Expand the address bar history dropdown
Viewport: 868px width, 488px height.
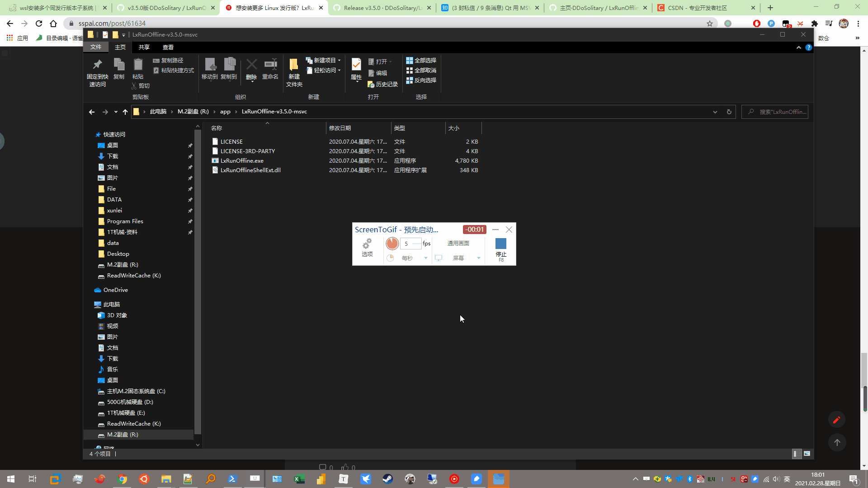pos(715,112)
